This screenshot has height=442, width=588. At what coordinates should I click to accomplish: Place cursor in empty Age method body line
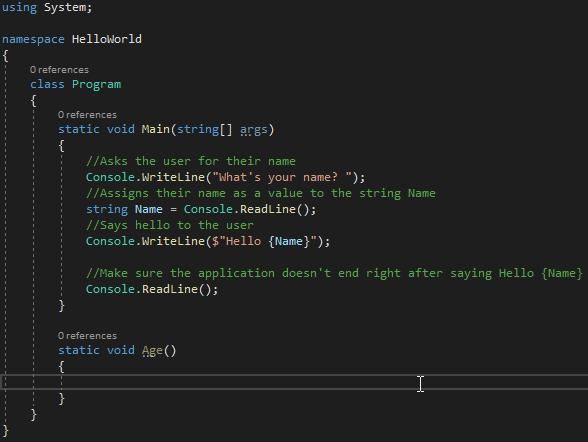click(x=294, y=382)
